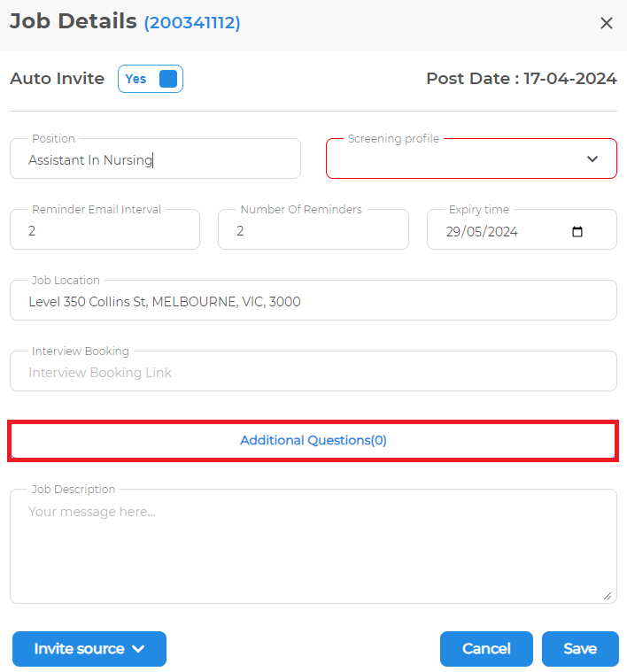Open Additional Questions(0)
Viewport: 627px width, 672px height.
pyautogui.click(x=313, y=441)
